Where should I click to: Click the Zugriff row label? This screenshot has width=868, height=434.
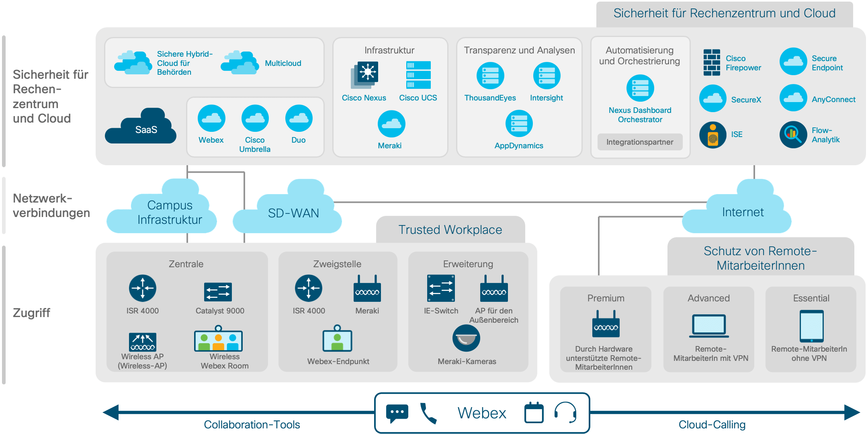click(31, 313)
